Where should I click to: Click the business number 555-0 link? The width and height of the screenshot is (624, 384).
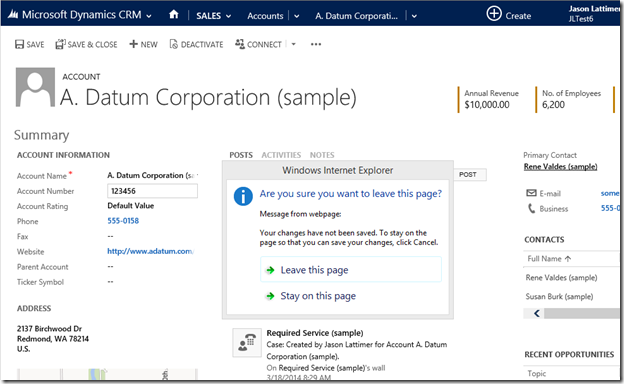pyautogui.click(x=610, y=208)
